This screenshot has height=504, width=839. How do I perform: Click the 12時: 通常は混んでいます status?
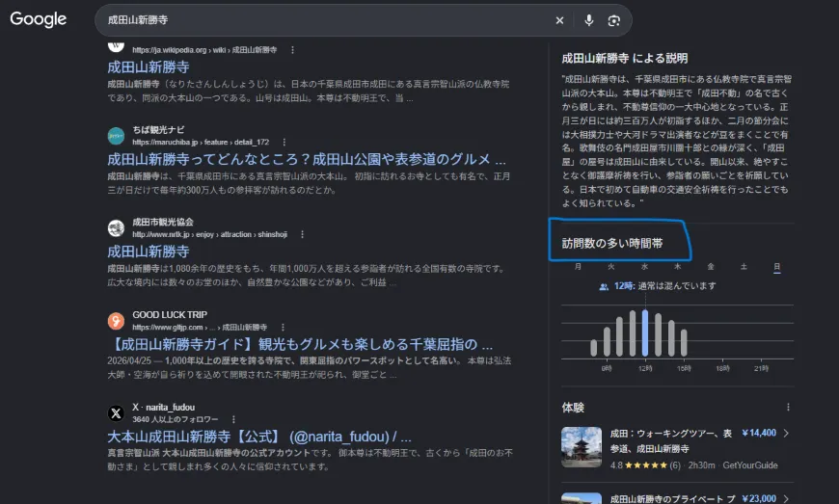(x=658, y=286)
